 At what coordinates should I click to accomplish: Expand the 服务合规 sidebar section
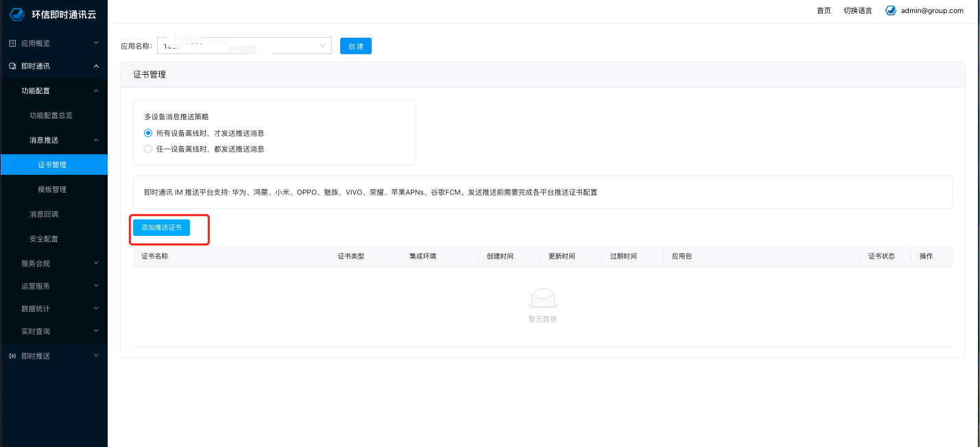[53, 263]
